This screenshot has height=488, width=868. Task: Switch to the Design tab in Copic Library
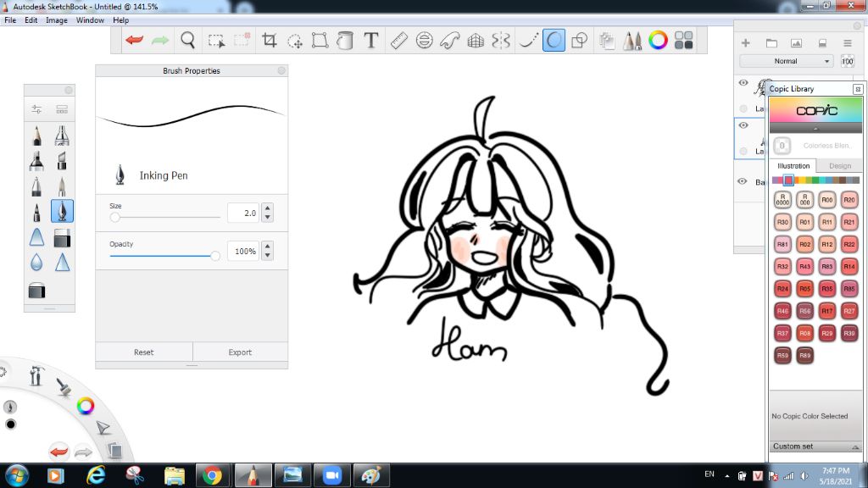[x=840, y=166]
